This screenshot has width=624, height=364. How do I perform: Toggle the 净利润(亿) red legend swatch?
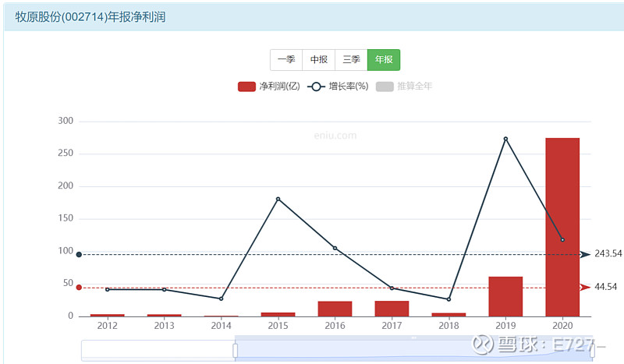[x=246, y=87]
